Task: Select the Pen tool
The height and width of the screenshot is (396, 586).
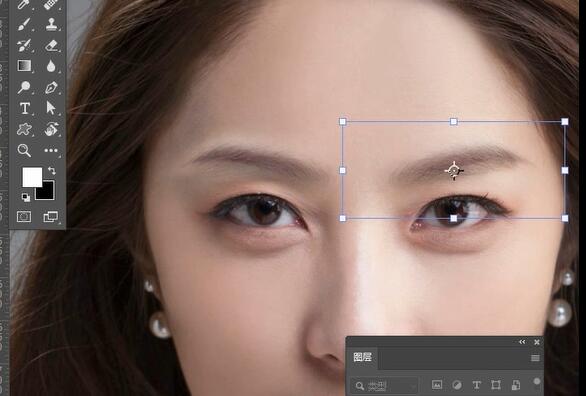Action: pos(51,87)
